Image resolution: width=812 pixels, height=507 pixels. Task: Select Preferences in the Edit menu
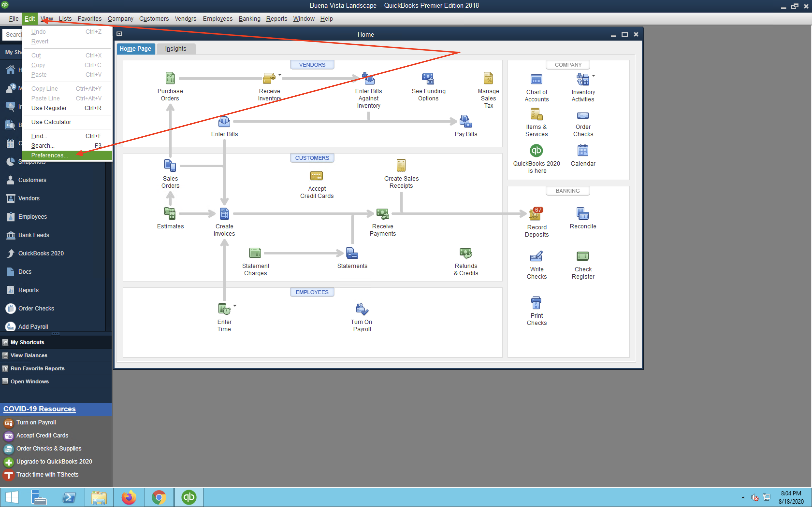pos(50,155)
